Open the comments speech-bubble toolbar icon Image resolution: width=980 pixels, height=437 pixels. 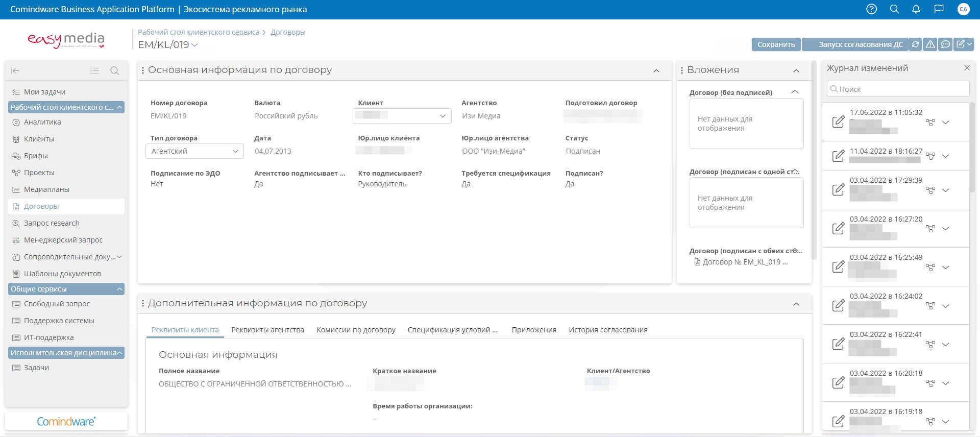945,44
